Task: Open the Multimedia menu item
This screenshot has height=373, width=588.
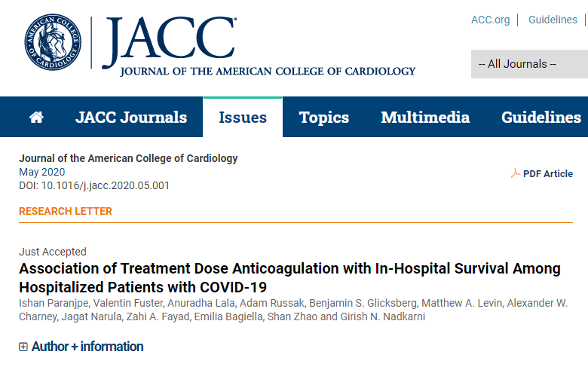Action: [425, 118]
